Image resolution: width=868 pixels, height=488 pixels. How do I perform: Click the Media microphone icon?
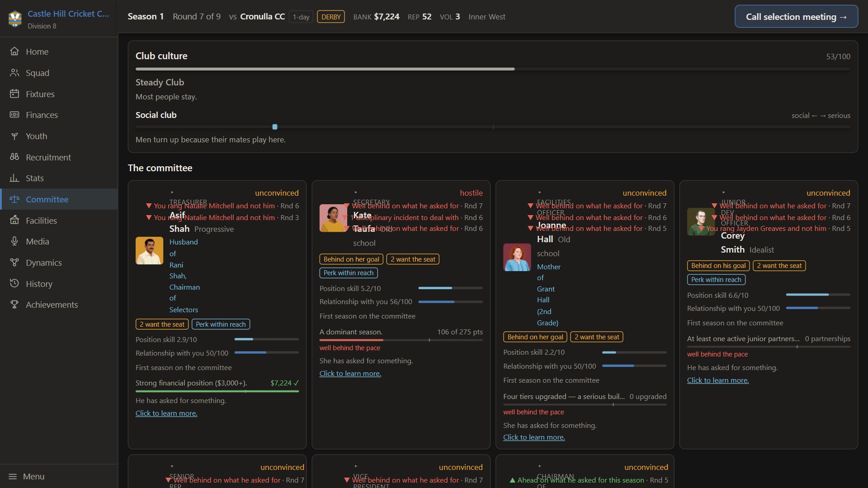pyautogui.click(x=14, y=241)
